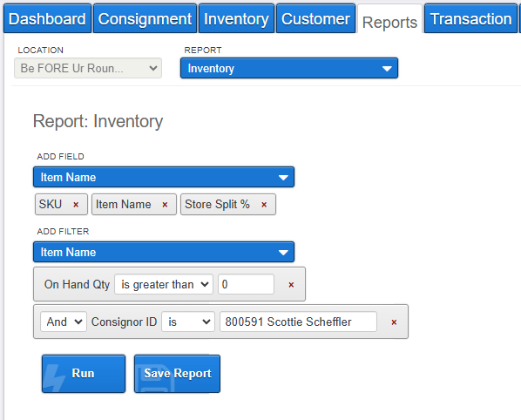Switch to the Dashboard tab
Screen dimensions: 521x420
pyautogui.click(x=47, y=18)
